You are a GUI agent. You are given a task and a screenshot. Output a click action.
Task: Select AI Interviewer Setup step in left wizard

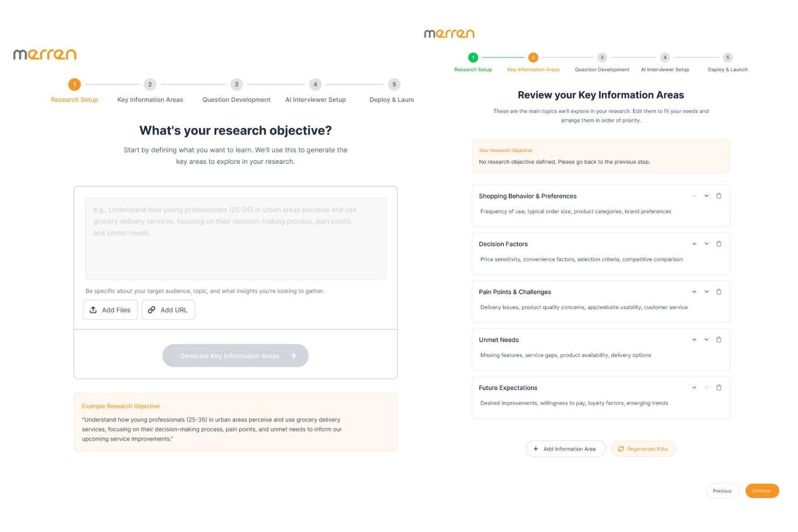[315, 85]
